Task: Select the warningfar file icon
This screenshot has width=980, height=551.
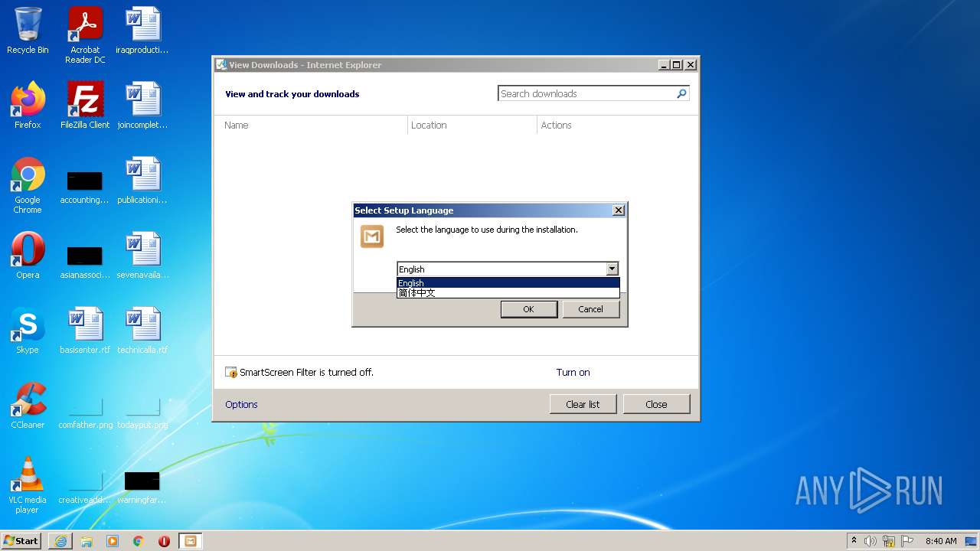Action: coord(142,486)
